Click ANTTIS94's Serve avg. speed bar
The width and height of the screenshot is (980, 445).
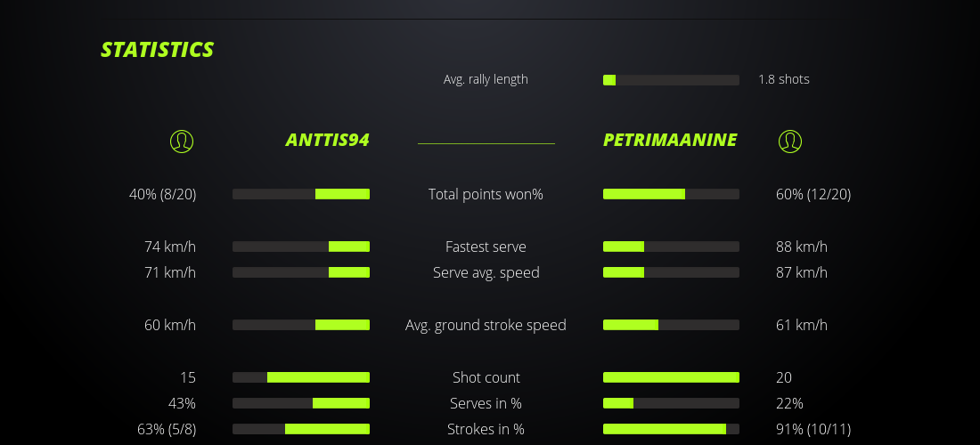301,272
